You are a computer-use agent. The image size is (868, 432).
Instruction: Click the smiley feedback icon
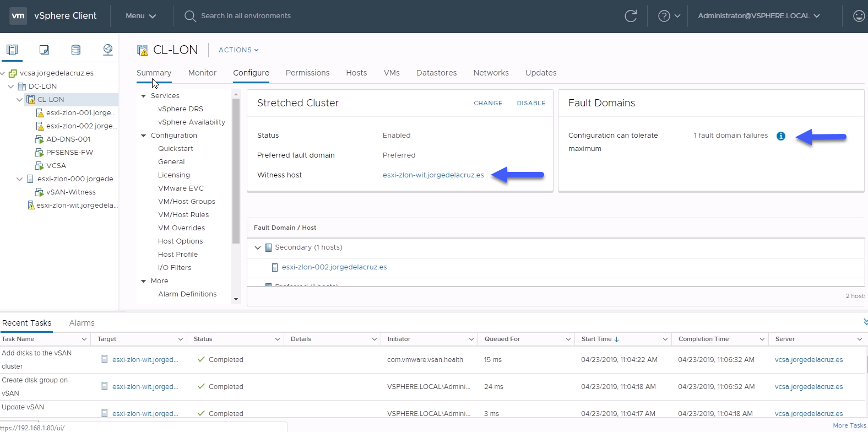point(859,16)
